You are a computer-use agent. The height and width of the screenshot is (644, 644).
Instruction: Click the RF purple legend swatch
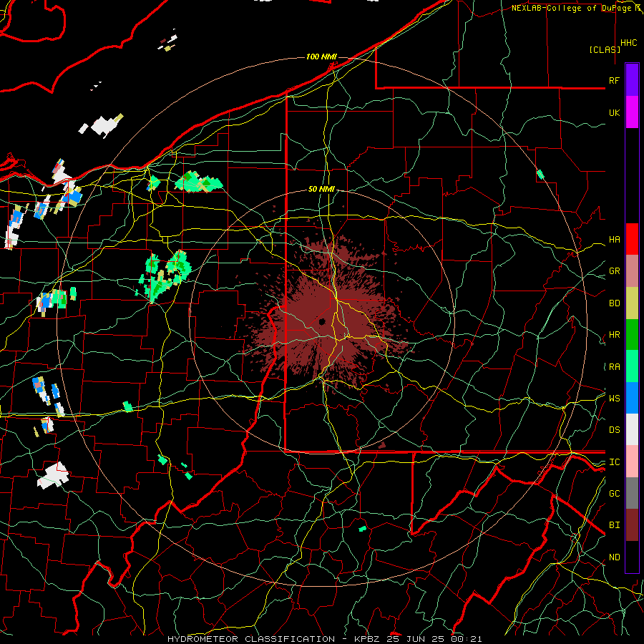click(x=632, y=80)
